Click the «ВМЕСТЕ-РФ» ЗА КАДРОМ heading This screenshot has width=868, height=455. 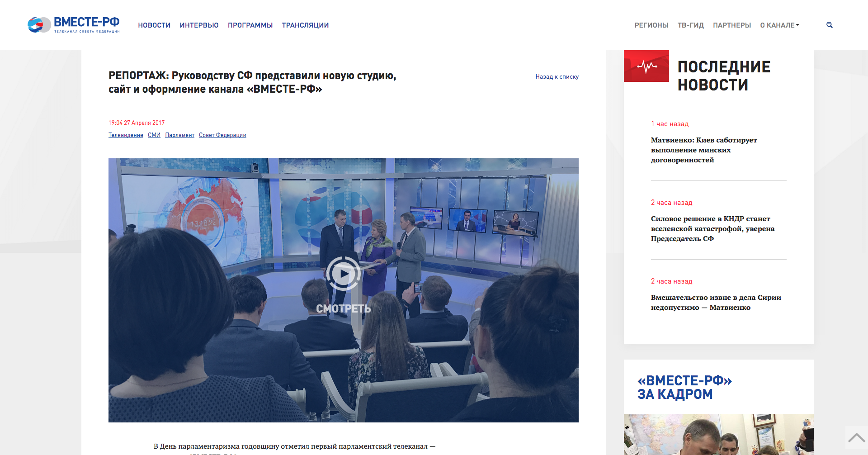tap(684, 388)
